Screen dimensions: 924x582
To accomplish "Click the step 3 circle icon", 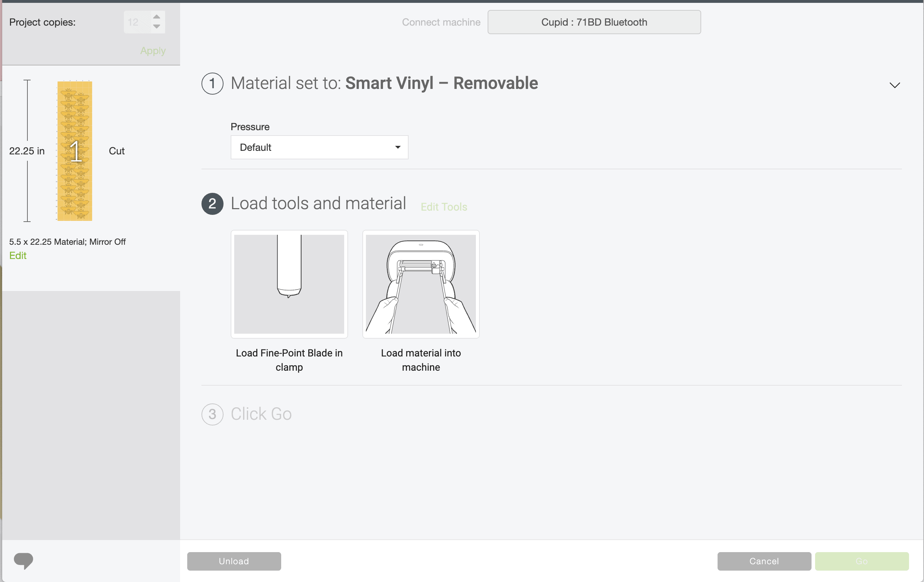I will (212, 414).
